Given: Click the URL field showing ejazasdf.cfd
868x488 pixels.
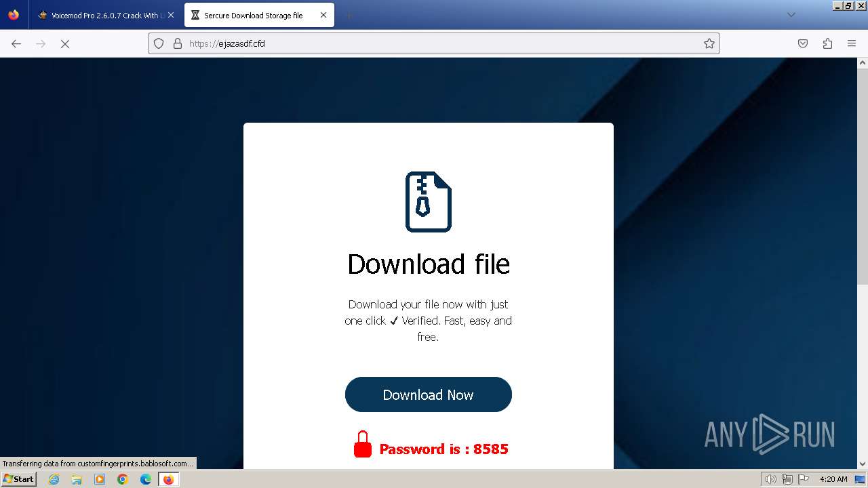Looking at the screenshot, I should click(x=434, y=43).
